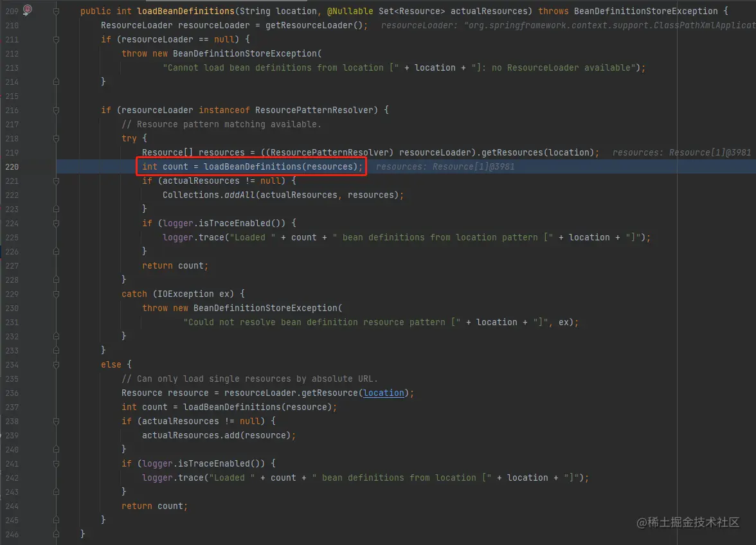Click the loadBeanDefinitions(resources) call on line 220
756x545 pixels.
pyautogui.click(x=280, y=166)
